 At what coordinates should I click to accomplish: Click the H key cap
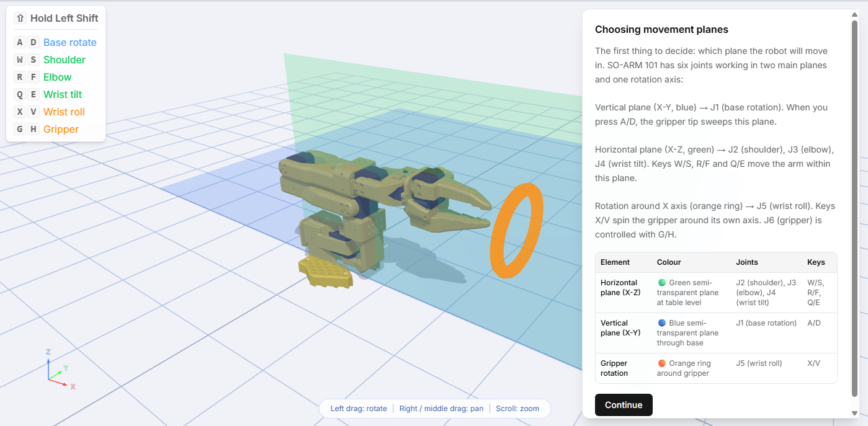click(x=34, y=129)
